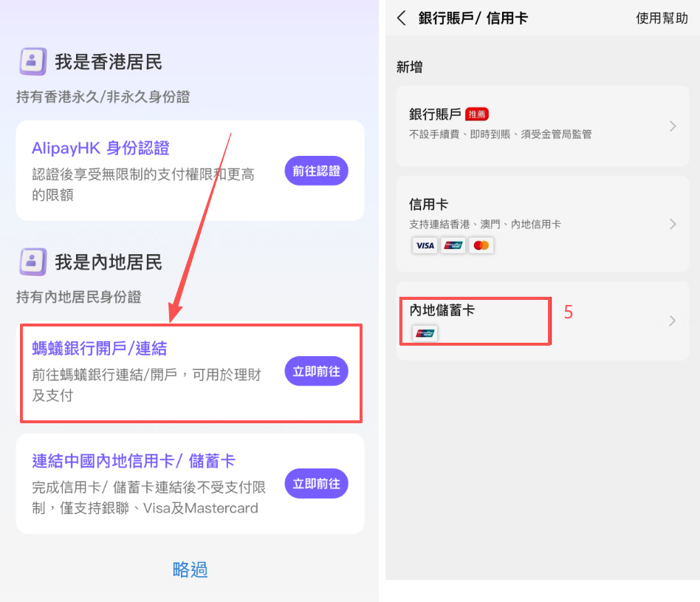Tap description 認證後享受無限制的支付權限
This screenshot has width=700, height=602.
point(143,185)
